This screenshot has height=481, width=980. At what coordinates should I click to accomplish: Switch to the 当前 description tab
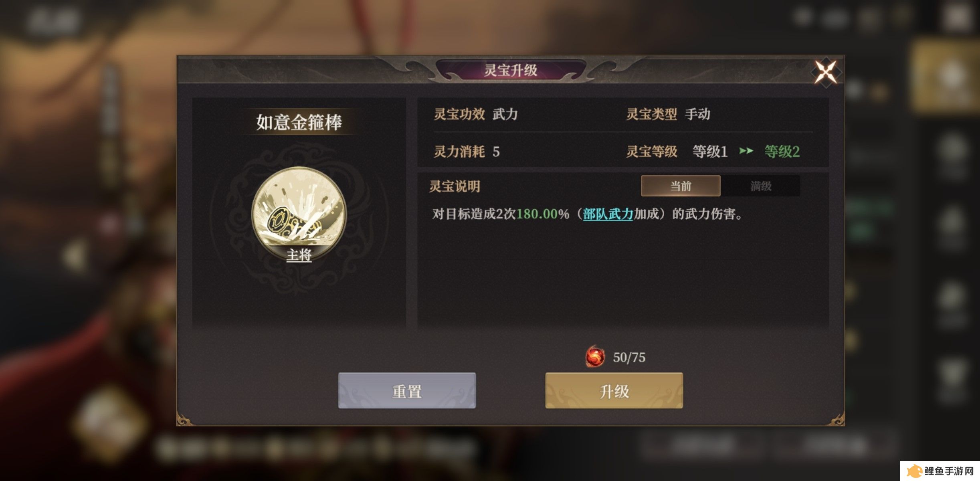click(x=681, y=186)
